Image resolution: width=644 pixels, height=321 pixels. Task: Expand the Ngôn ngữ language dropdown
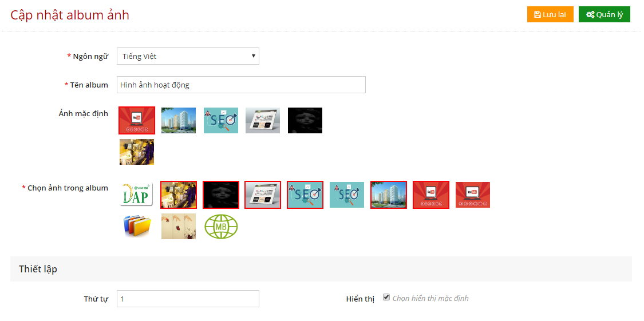pyautogui.click(x=188, y=56)
